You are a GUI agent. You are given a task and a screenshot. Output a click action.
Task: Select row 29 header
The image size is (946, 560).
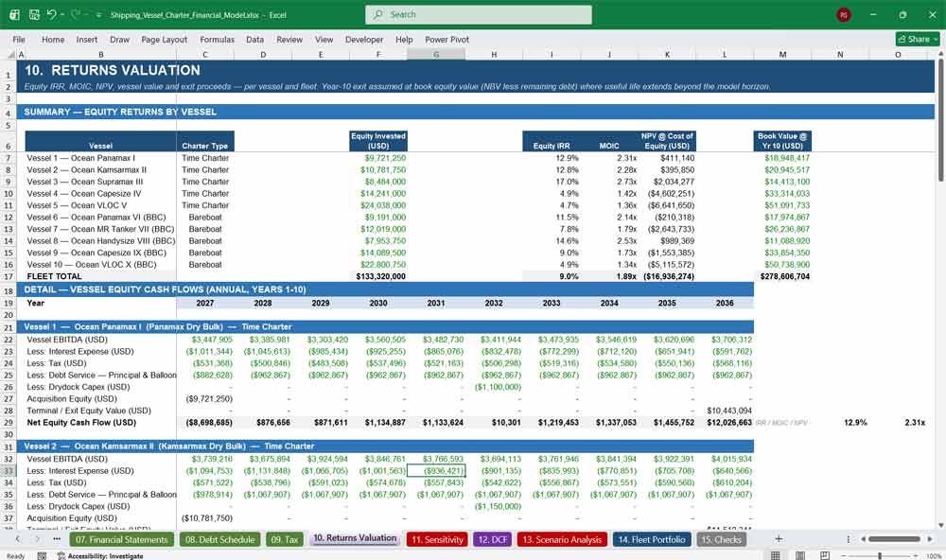pyautogui.click(x=9, y=423)
